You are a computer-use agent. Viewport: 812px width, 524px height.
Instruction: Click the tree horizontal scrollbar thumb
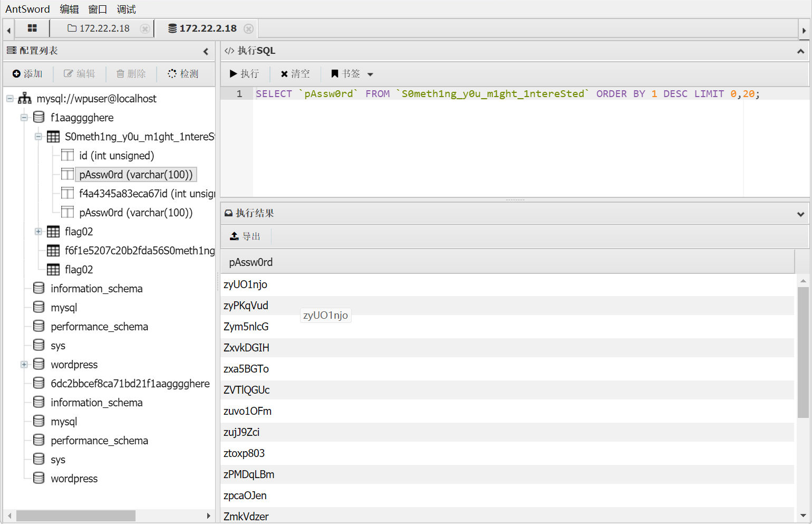click(76, 516)
